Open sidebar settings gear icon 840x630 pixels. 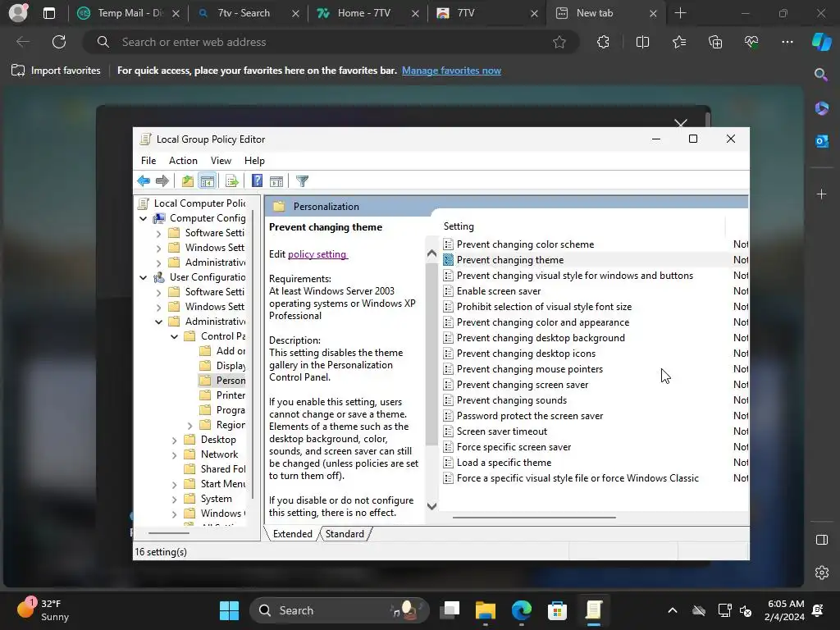click(821, 573)
